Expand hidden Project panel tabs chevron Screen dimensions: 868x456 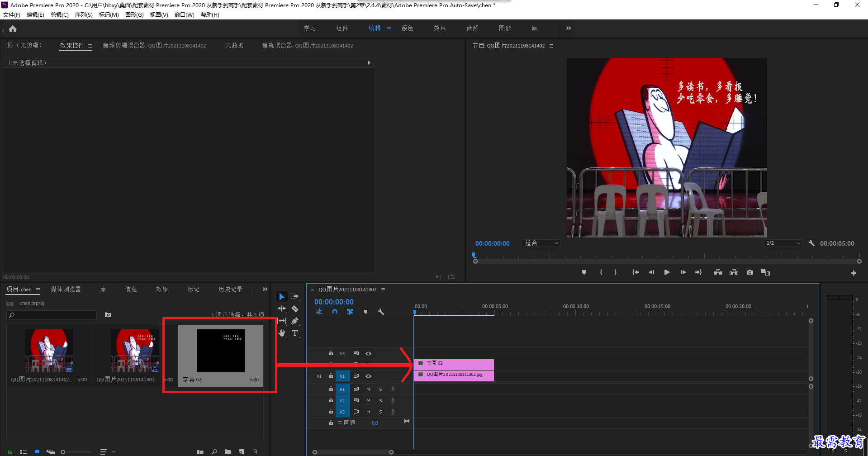tap(265, 289)
